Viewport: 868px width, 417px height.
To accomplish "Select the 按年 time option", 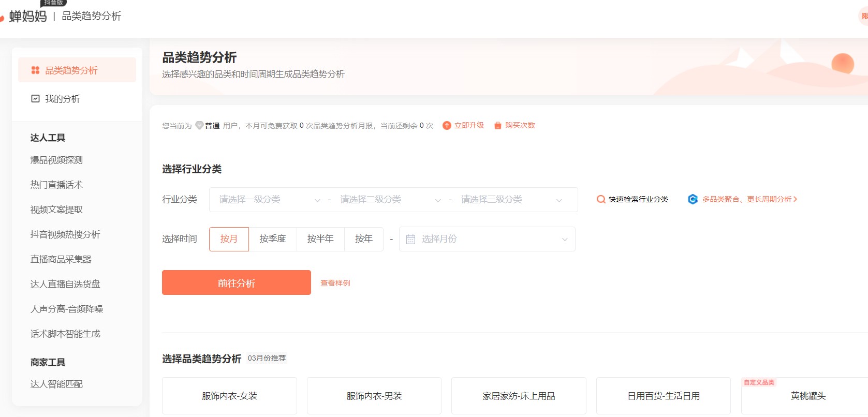I will click(364, 239).
